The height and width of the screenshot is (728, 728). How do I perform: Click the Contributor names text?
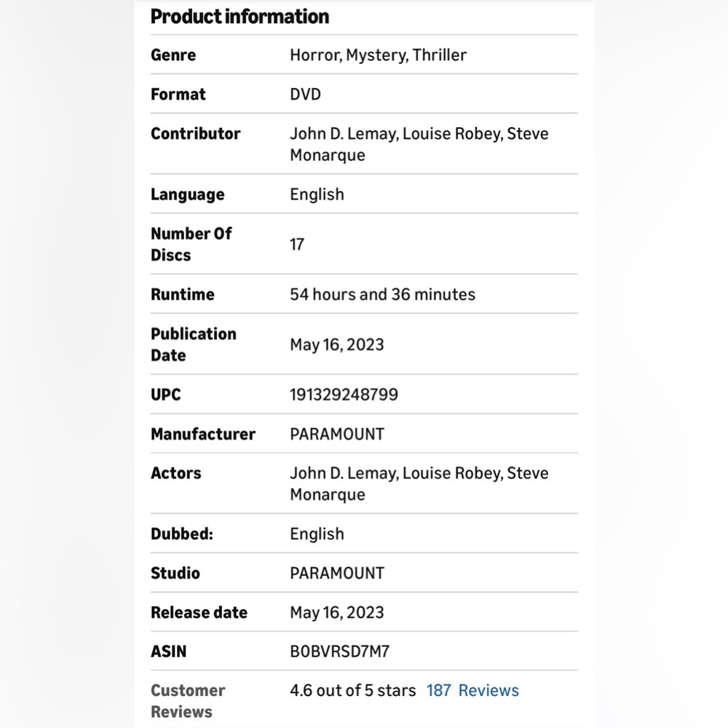[419, 144]
